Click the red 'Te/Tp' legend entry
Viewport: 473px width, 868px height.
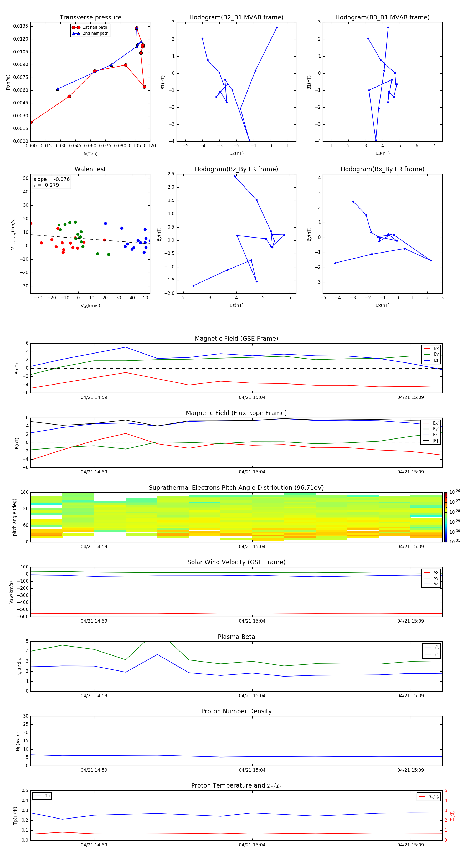coord(429,796)
